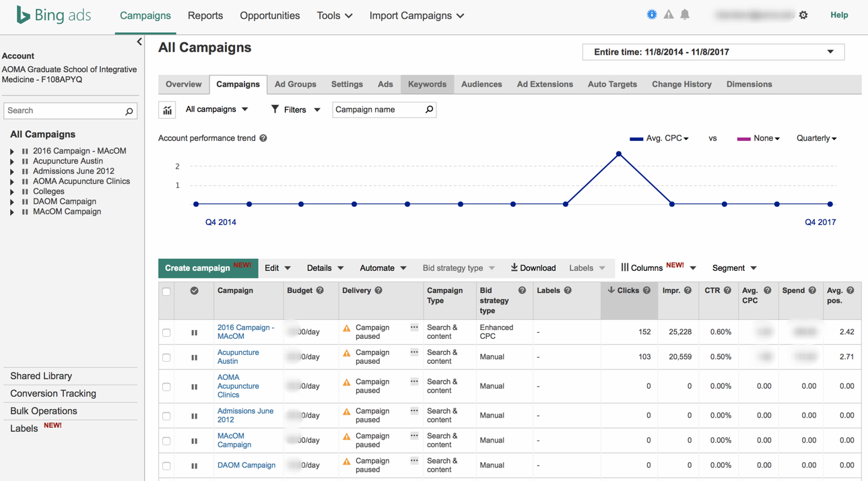Open the Spend column help icon
Screen dimensions: 868x481
point(812,290)
